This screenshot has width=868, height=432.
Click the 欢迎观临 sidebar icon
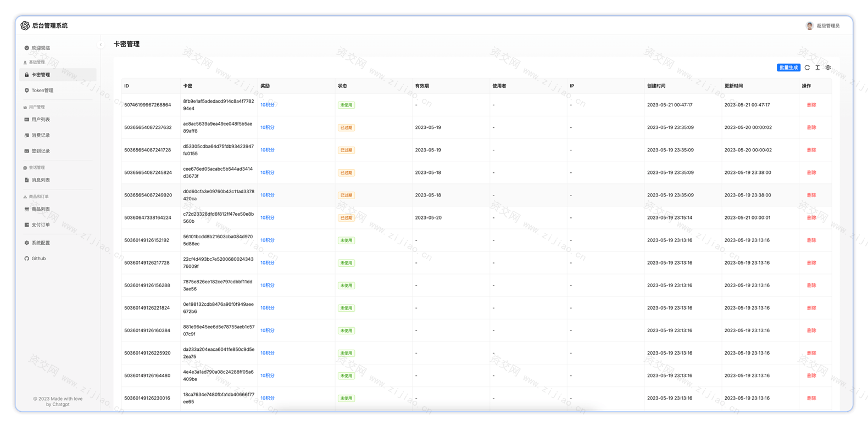click(x=26, y=48)
